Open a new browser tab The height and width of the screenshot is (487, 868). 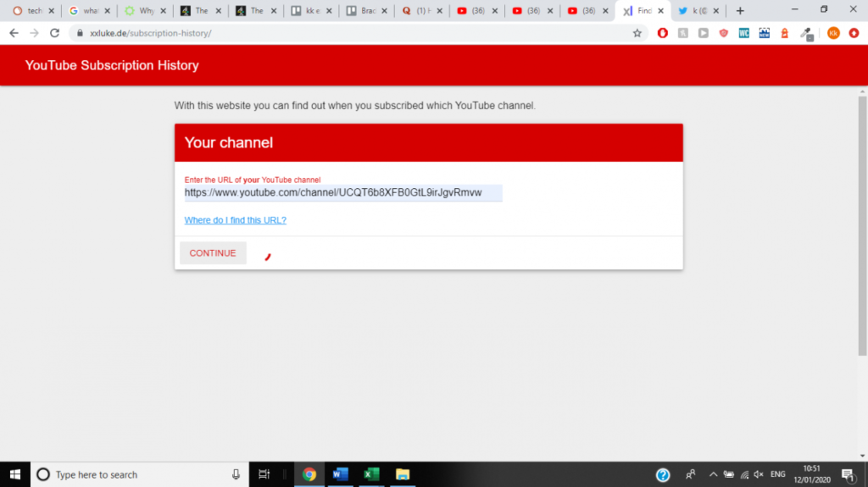click(x=740, y=10)
